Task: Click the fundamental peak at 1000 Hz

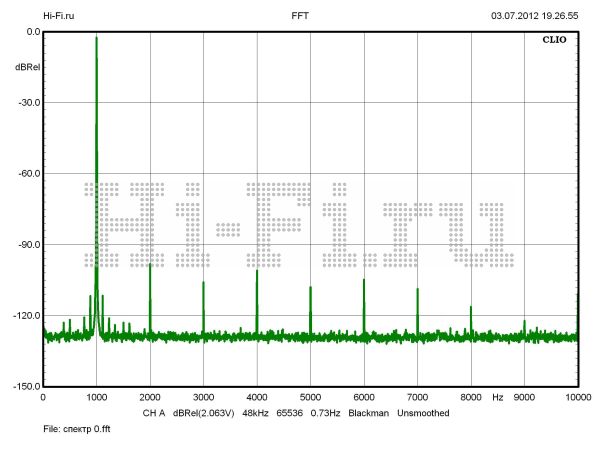Action: pyautogui.click(x=96, y=40)
